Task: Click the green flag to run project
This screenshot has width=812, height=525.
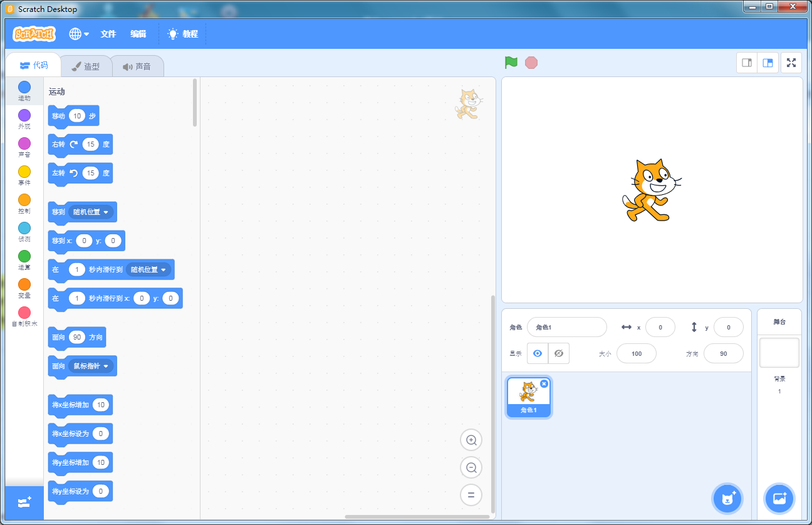Action: point(511,62)
